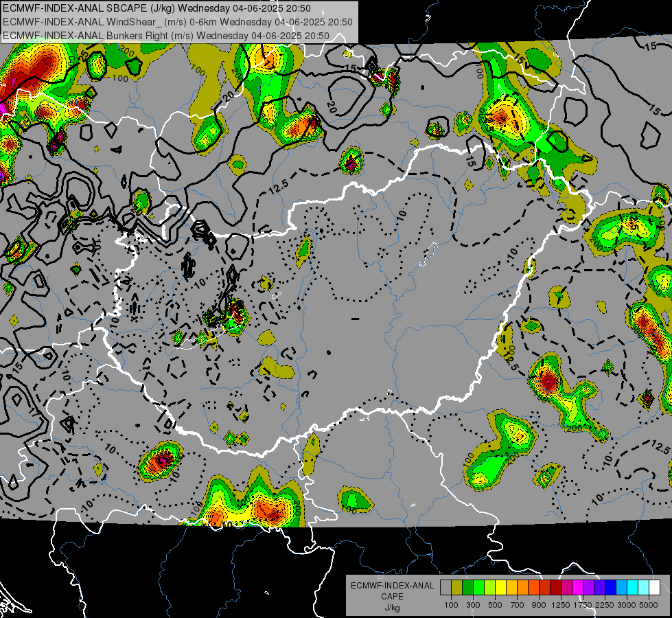
Task: Click the '900' legend scale value
Action: [539, 605]
